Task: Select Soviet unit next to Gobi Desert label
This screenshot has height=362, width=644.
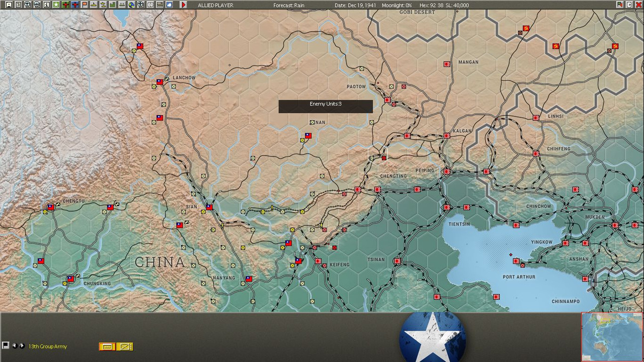Action: click(x=526, y=28)
